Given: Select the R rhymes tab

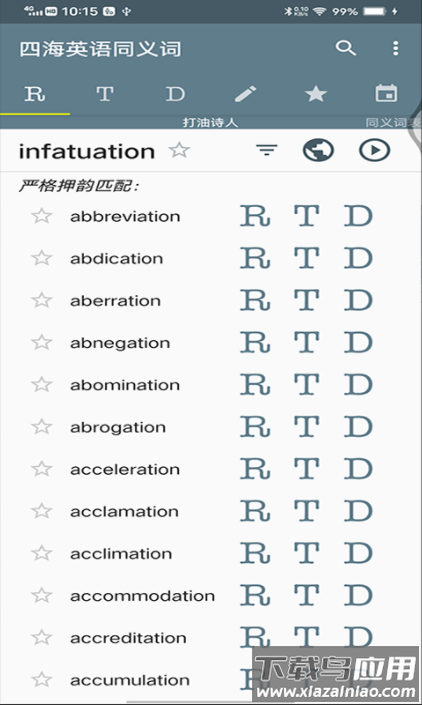Looking at the screenshot, I should point(35,94).
